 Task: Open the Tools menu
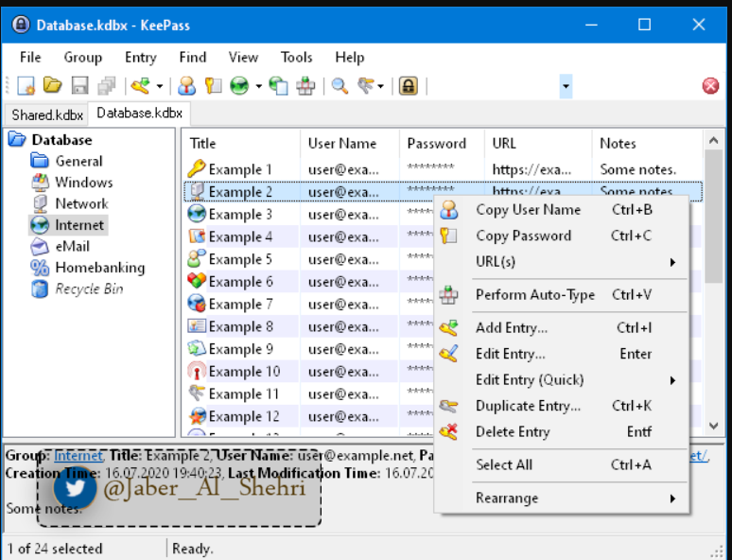point(296,58)
